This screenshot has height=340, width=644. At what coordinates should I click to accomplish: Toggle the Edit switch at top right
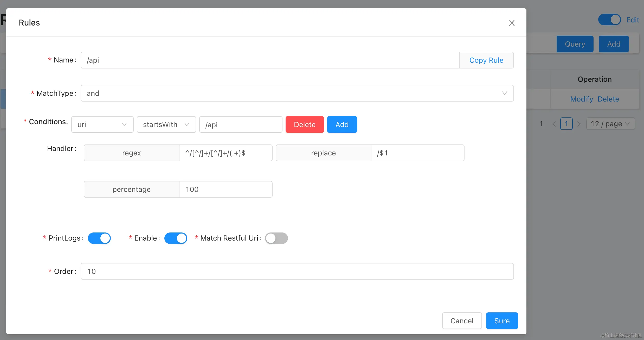click(609, 20)
